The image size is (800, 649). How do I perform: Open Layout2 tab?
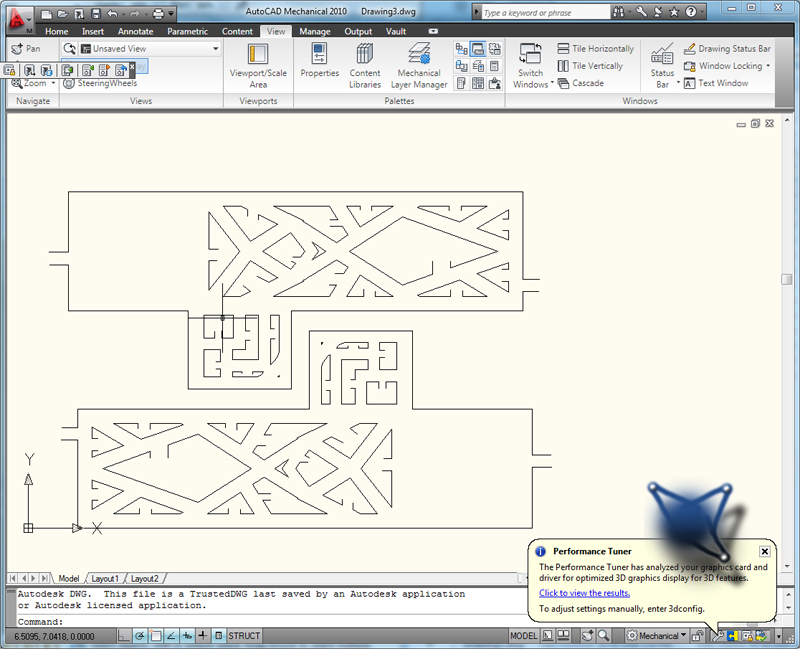(144, 579)
